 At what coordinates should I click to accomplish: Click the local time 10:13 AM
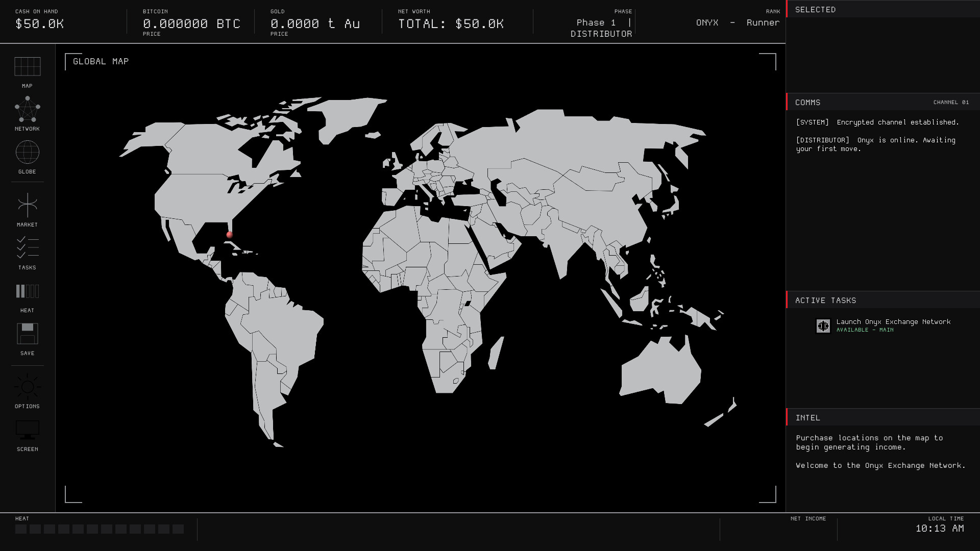tap(940, 529)
